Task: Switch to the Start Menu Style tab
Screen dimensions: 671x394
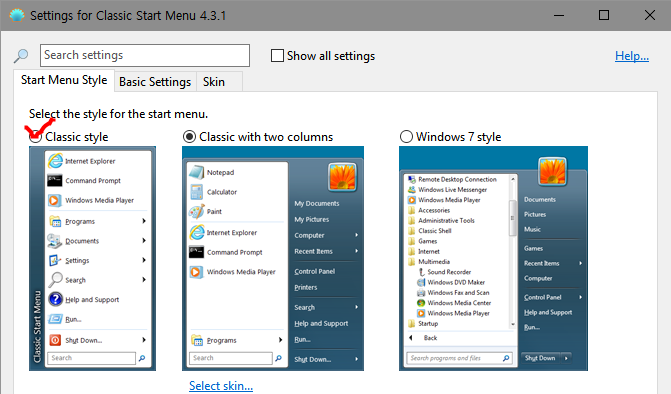Action: click(x=64, y=80)
